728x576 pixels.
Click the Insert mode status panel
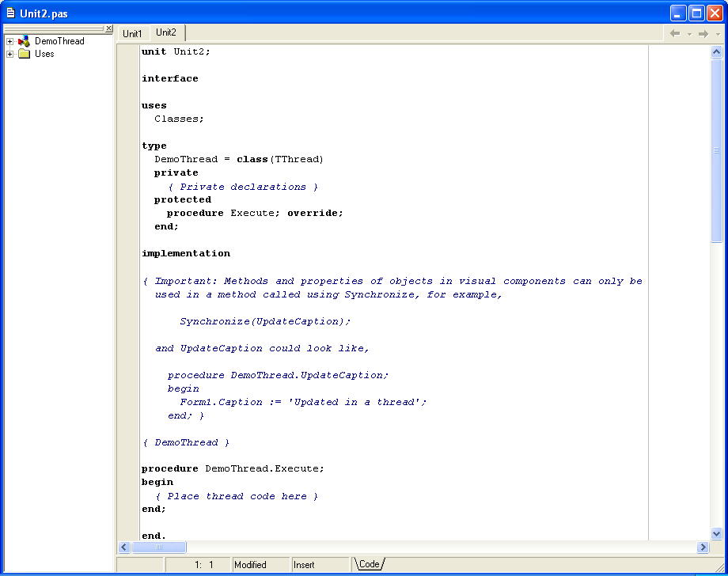[320, 565]
